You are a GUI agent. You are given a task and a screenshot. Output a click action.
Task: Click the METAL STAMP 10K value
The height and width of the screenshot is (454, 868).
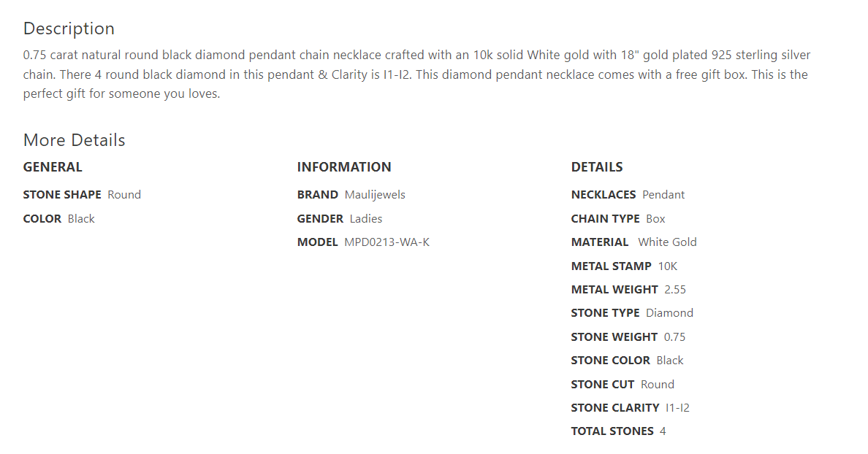[x=668, y=266]
